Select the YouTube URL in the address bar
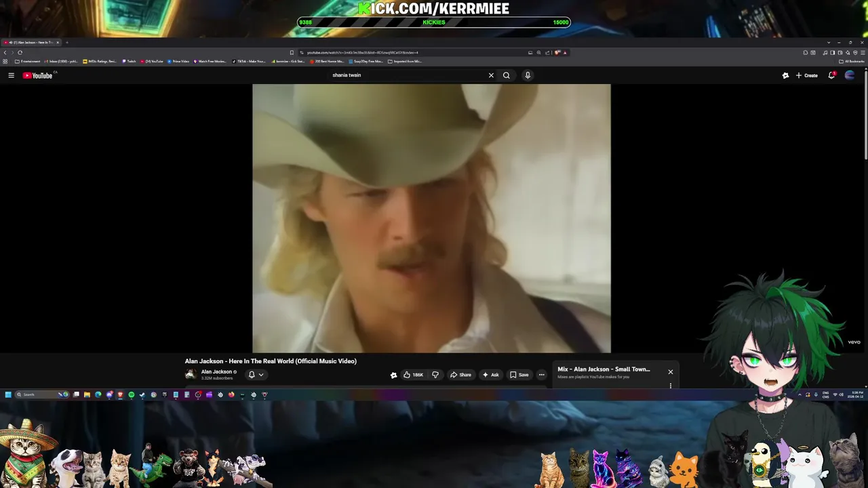The height and width of the screenshot is (488, 868). (363, 52)
